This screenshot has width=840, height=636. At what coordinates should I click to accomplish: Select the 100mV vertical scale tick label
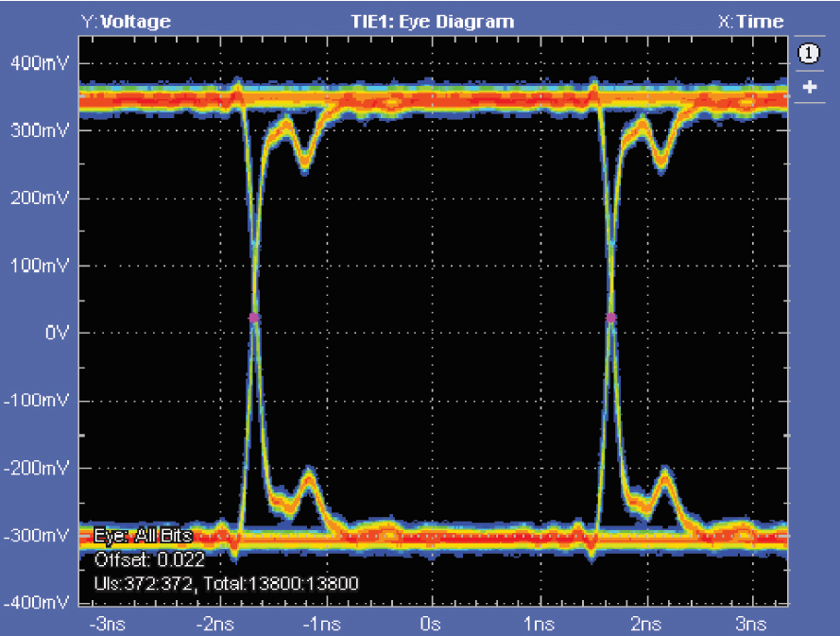[38, 266]
